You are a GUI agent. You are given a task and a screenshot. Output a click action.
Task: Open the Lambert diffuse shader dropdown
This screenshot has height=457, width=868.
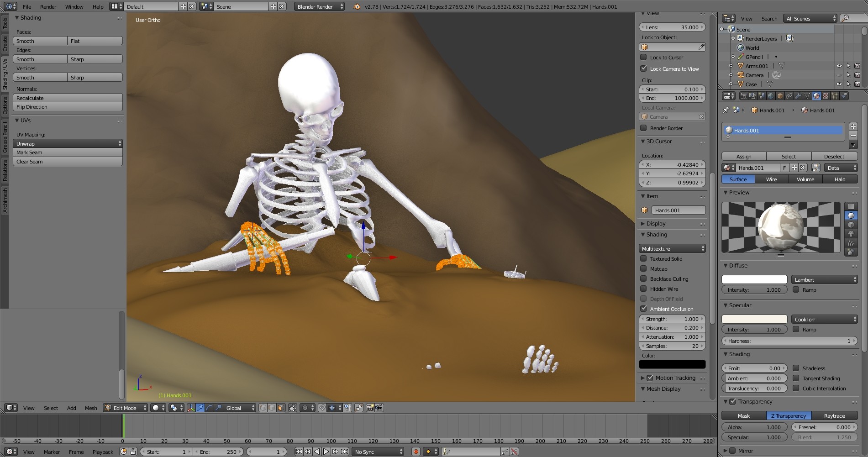824,280
